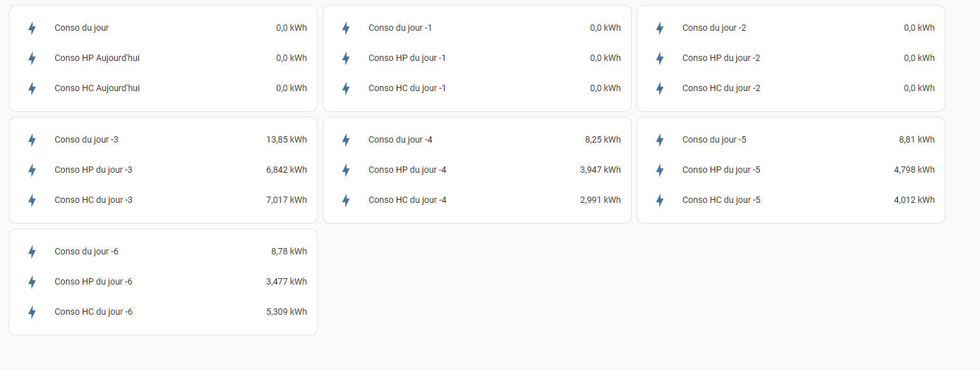
Task: Click the lightning icon for Conso HC du jour -6
Action: [32, 312]
